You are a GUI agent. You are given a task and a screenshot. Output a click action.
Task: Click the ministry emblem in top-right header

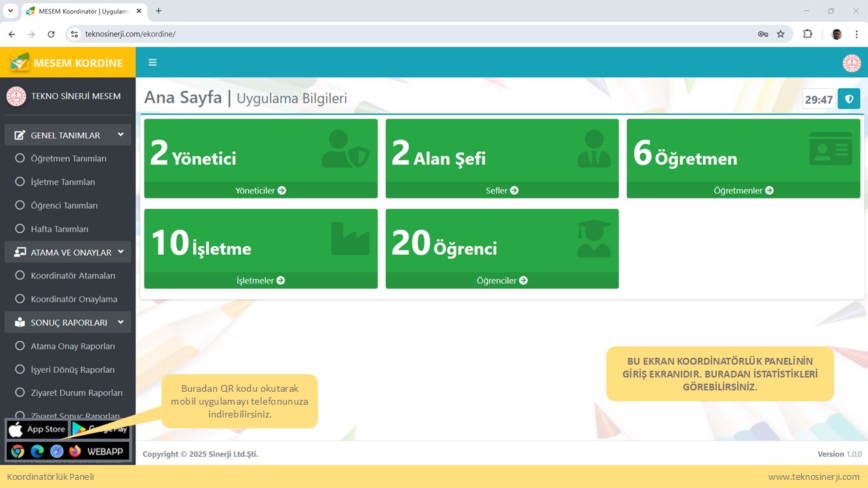pos(851,63)
